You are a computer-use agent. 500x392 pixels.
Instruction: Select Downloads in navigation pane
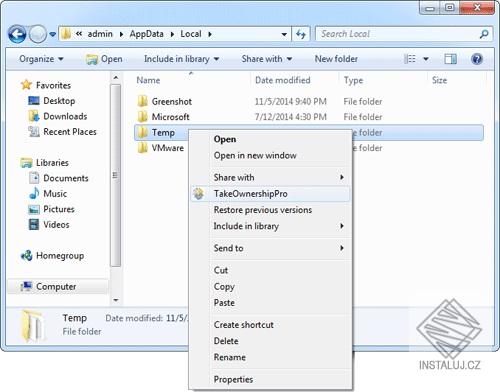click(x=58, y=116)
